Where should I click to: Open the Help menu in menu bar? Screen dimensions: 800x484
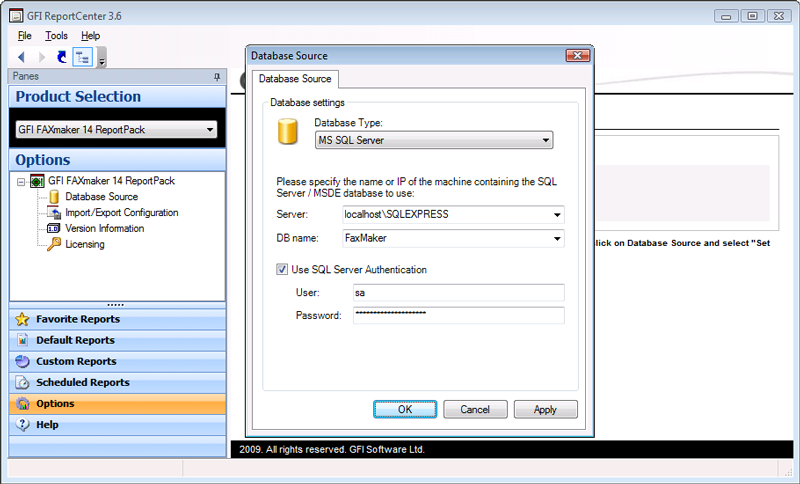point(90,36)
